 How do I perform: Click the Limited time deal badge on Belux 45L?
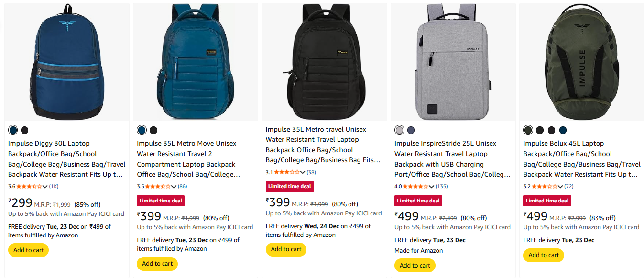coord(547,201)
